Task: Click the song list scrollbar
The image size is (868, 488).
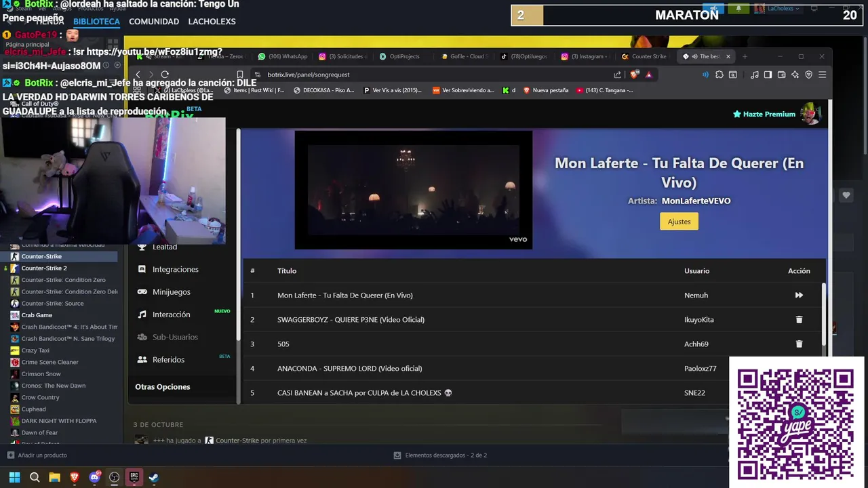Action: coord(824,315)
